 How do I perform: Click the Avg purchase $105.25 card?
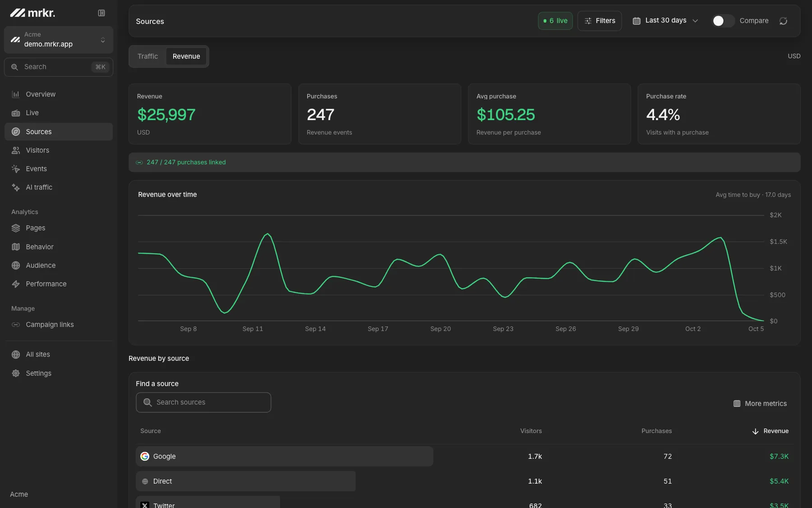coord(549,114)
